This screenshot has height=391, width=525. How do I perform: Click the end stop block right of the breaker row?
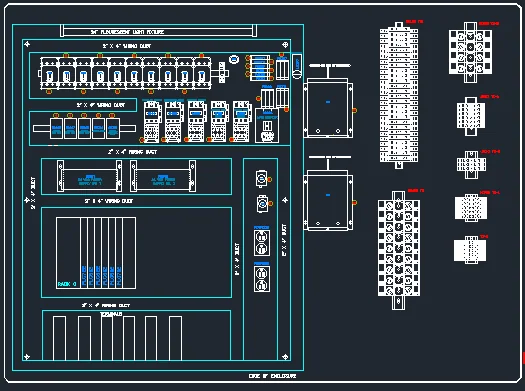click(x=222, y=72)
